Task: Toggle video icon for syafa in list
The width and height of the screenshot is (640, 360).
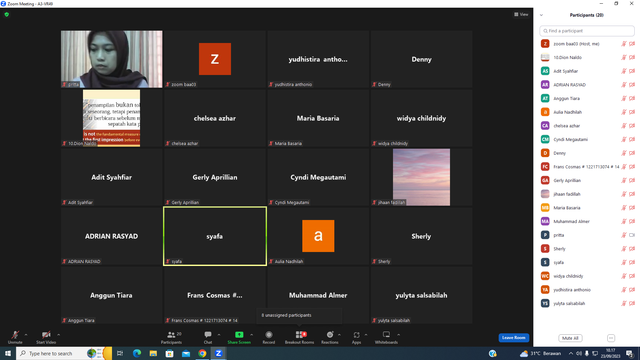Action: coord(632,262)
